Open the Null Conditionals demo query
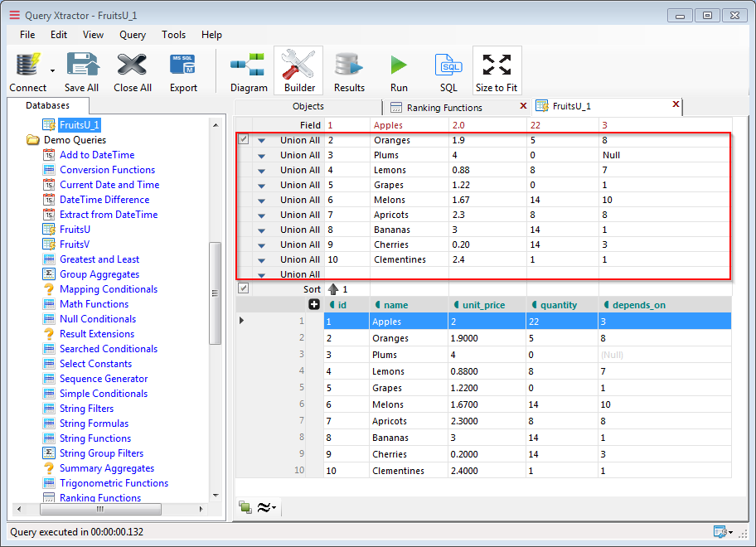The height and width of the screenshot is (547, 756). tap(97, 319)
